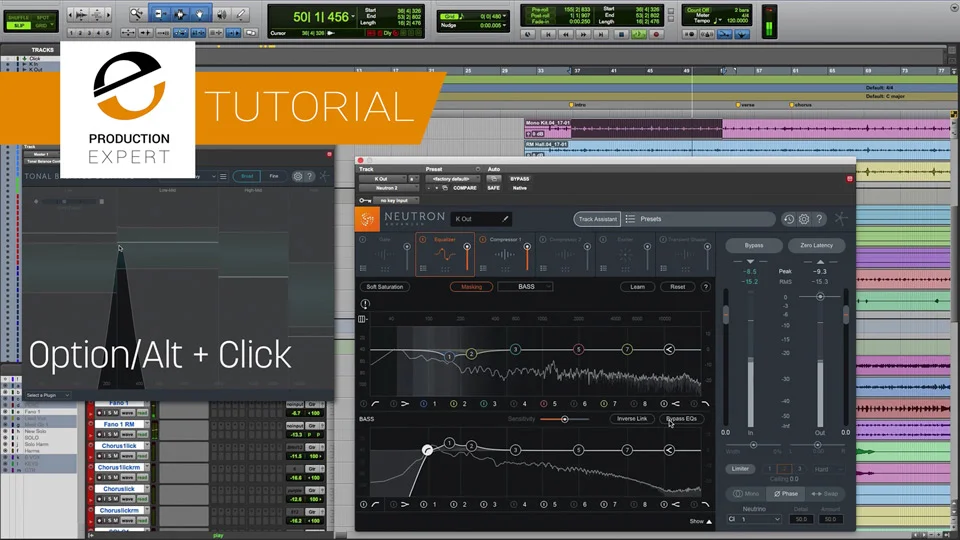Switch Tonal Balance view to Broad
The height and width of the screenshot is (540, 960).
(x=247, y=176)
